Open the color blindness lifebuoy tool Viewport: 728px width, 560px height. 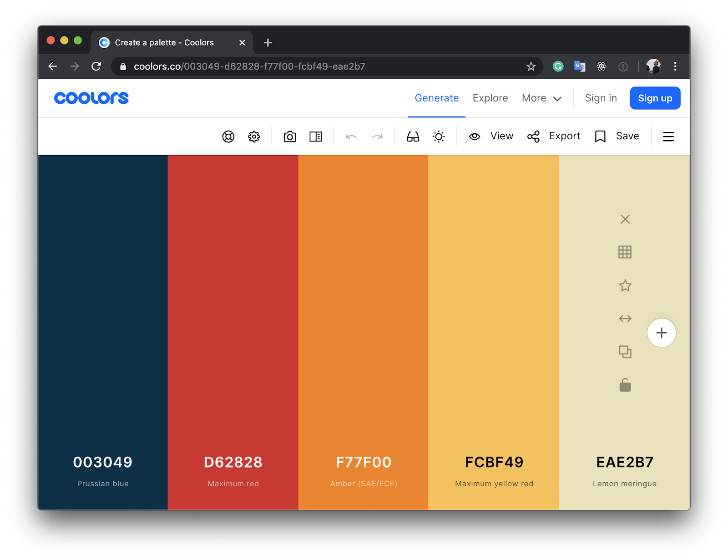coord(228,136)
